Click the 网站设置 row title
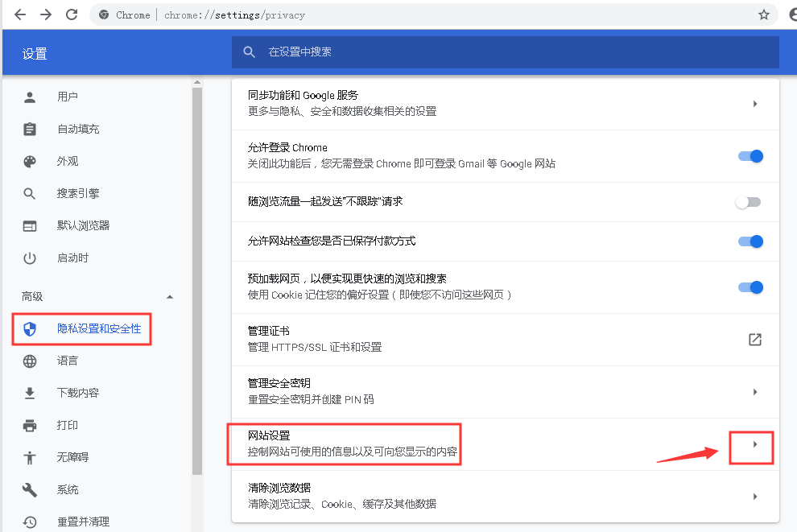797x532 pixels. pos(269,435)
